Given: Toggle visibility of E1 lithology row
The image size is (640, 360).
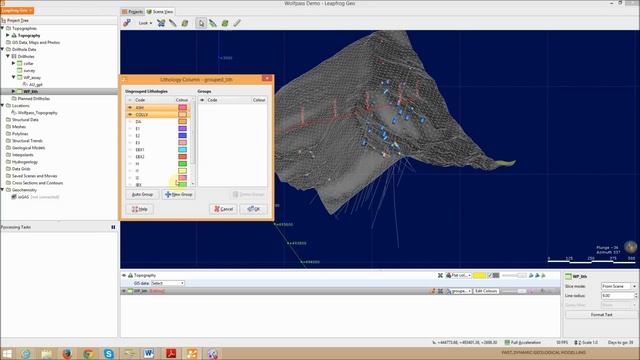Looking at the screenshot, I should point(130,129).
